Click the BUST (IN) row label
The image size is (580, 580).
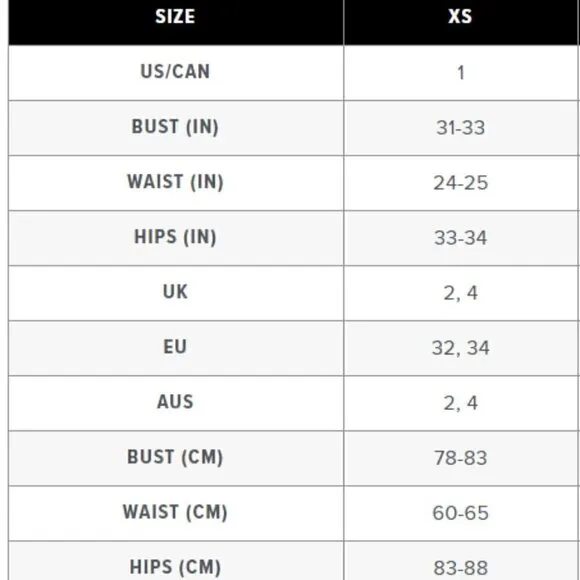click(x=175, y=127)
